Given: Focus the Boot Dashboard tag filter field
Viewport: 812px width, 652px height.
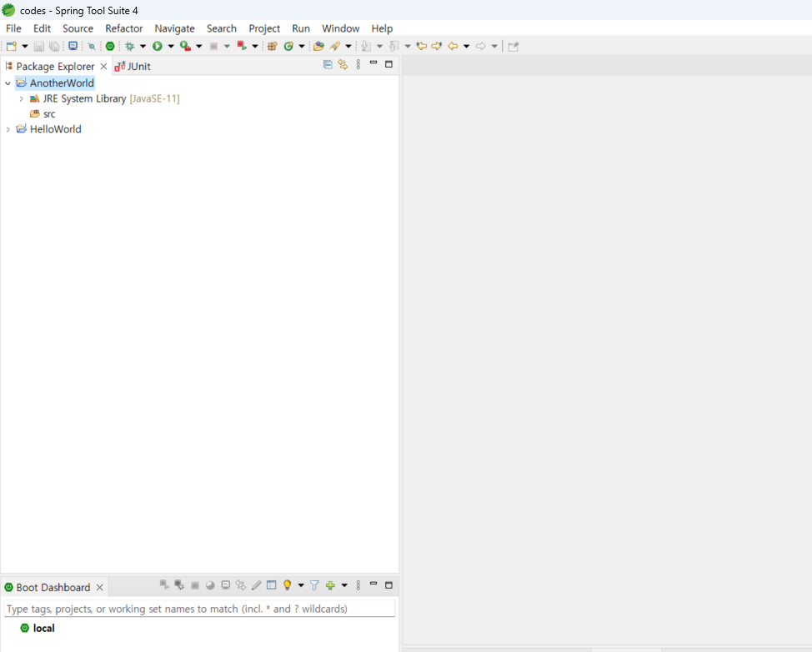Looking at the screenshot, I should pyautogui.click(x=199, y=609).
